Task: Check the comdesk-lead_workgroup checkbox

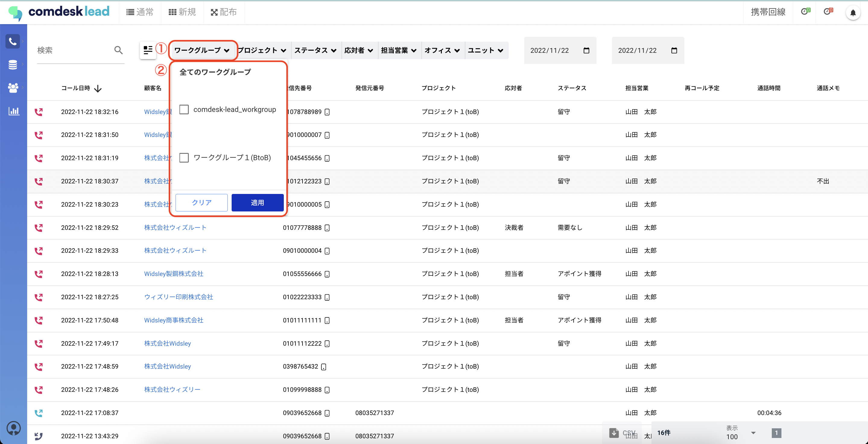Action: [184, 109]
